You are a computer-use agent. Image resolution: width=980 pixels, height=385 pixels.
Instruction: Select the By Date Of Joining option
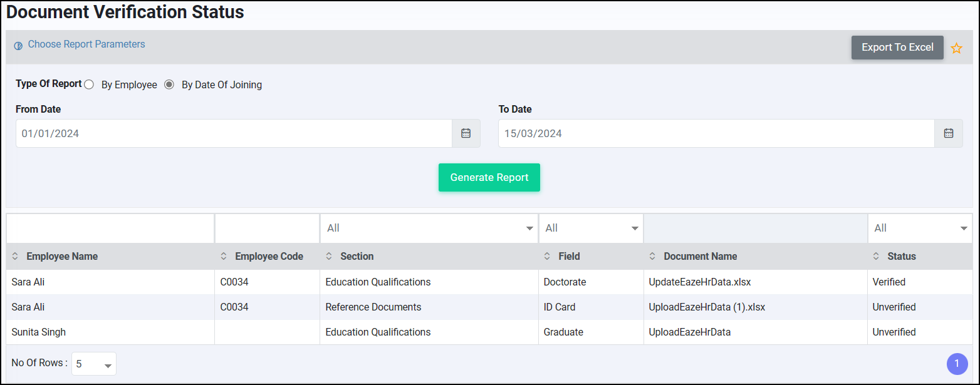pyautogui.click(x=169, y=85)
